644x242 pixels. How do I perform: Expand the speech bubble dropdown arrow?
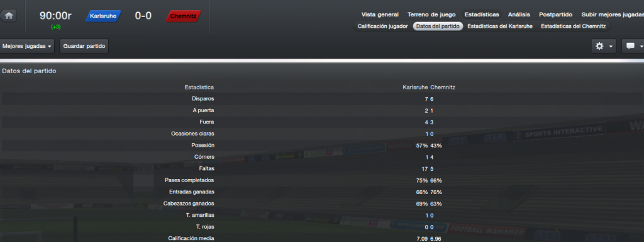[x=641, y=47]
